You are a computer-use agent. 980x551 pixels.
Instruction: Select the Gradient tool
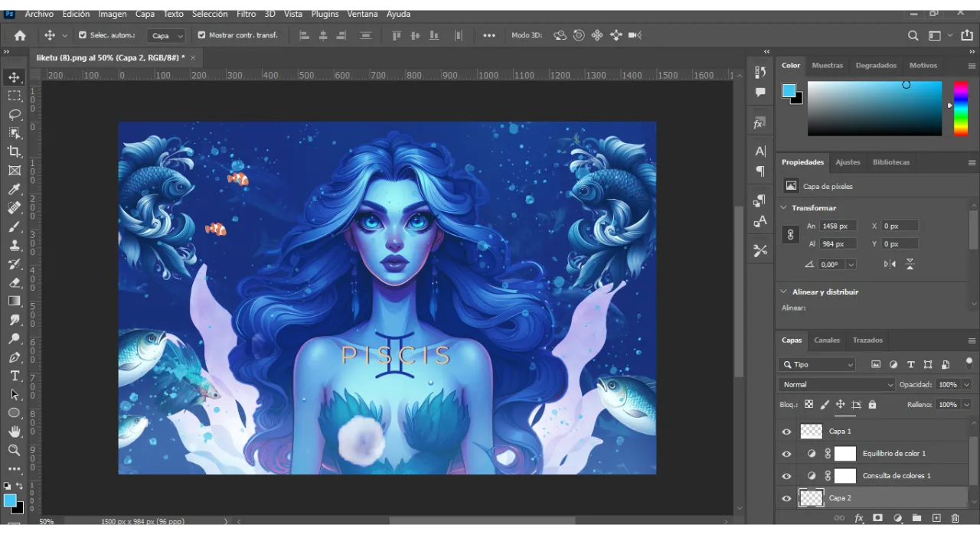[x=15, y=301]
